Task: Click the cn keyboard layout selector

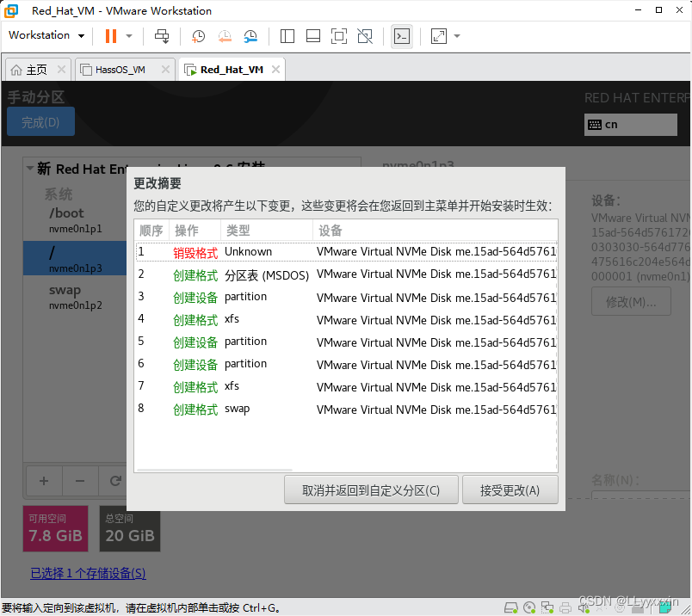Action: [x=631, y=124]
